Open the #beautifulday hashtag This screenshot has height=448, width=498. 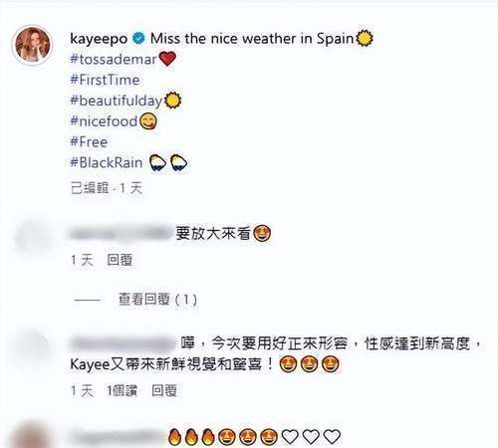(x=116, y=101)
